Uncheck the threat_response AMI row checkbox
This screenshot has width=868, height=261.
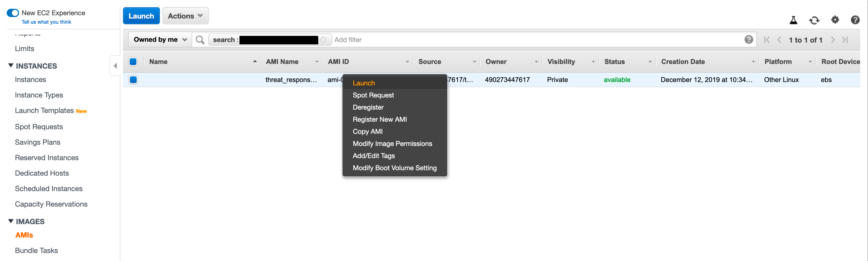[x=133, y=80]
